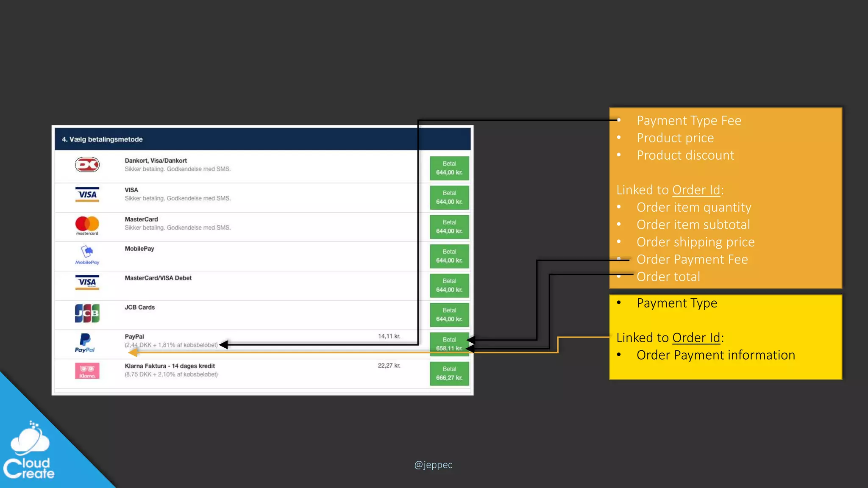Select JCB Cards payment method label
The image size is (868, 488).
click(139, 308)
